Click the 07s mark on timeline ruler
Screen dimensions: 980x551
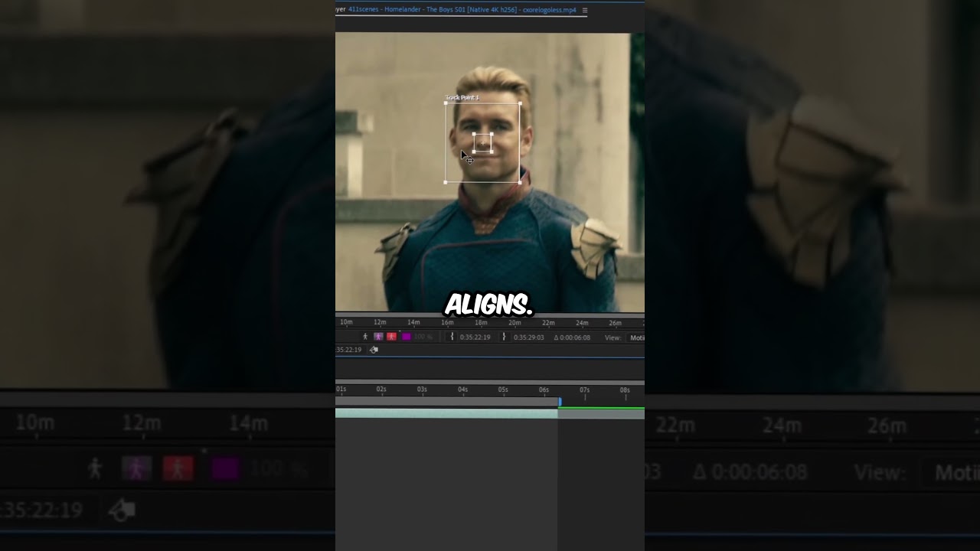tap(584, 390)
